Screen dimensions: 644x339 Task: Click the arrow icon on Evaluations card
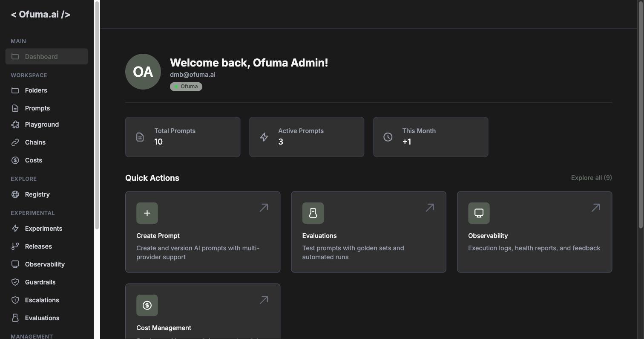[x=430, y=208]
